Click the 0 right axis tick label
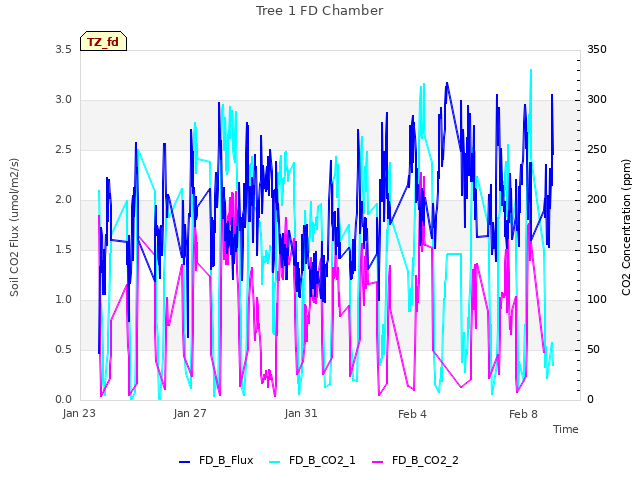This screenshot has width=640, height=480. coord(590,400)
